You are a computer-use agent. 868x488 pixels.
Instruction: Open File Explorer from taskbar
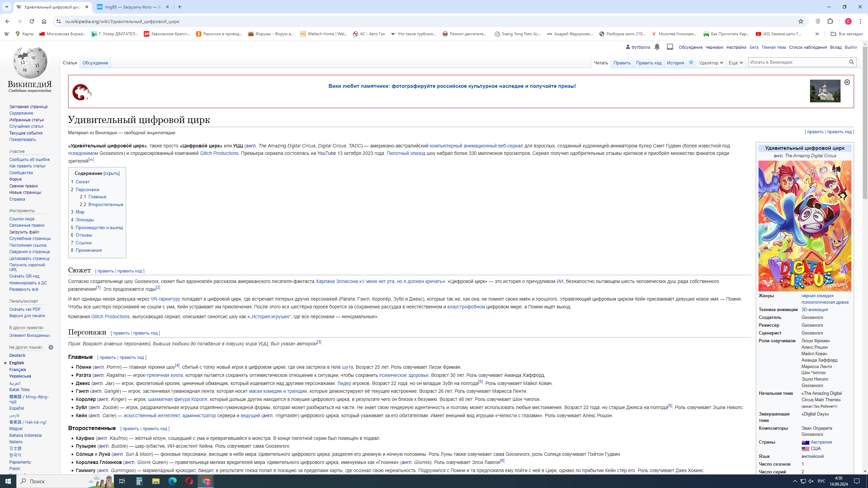click(156, 481)
